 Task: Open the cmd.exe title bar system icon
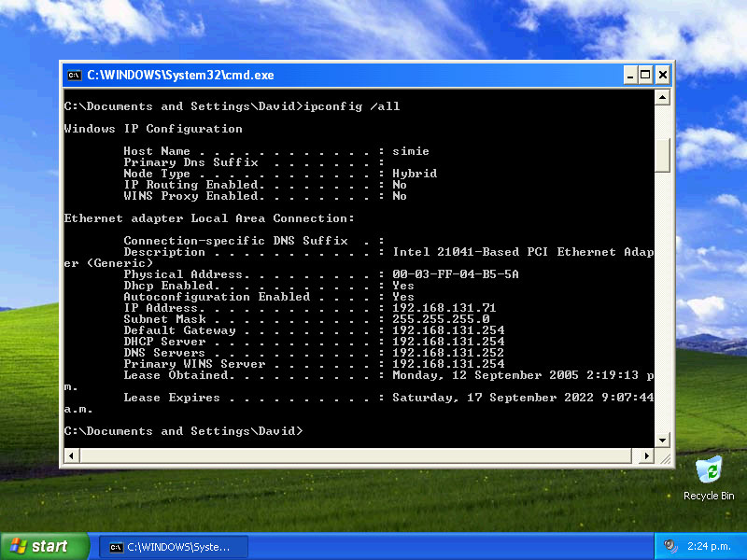(75, 76)
